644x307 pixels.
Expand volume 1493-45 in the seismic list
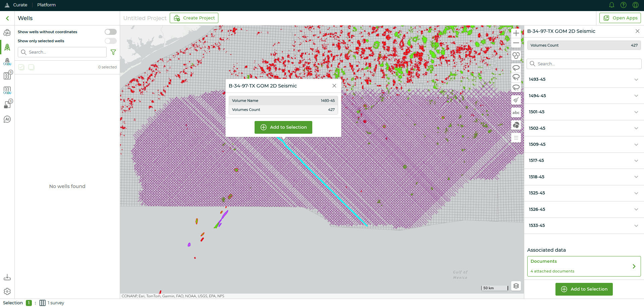coord(636,79)
